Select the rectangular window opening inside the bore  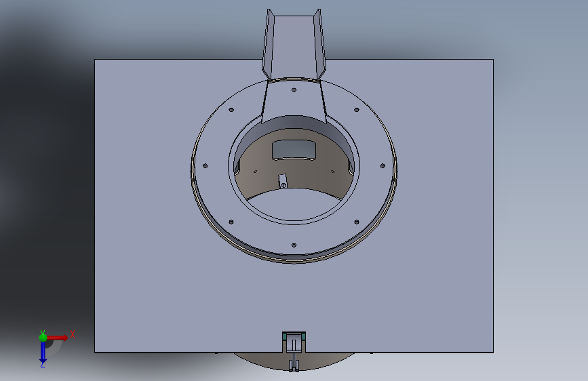point(294,150)
